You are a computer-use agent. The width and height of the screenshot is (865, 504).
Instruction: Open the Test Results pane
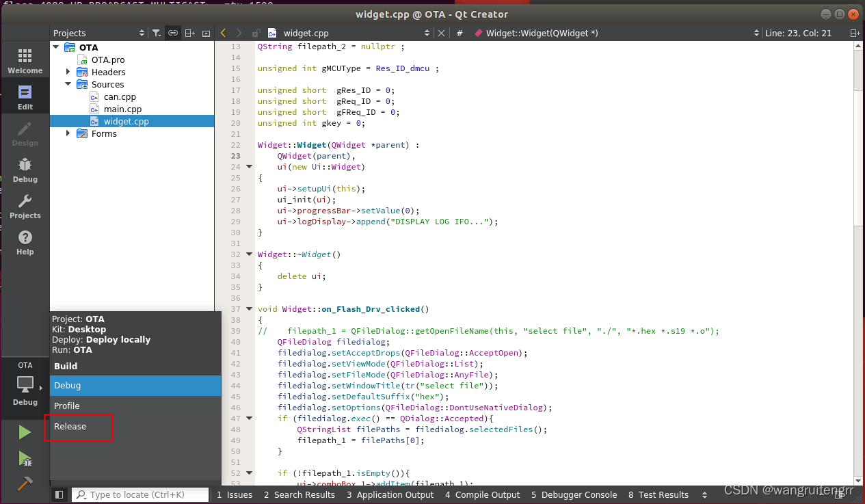click(x=658, y=494)
